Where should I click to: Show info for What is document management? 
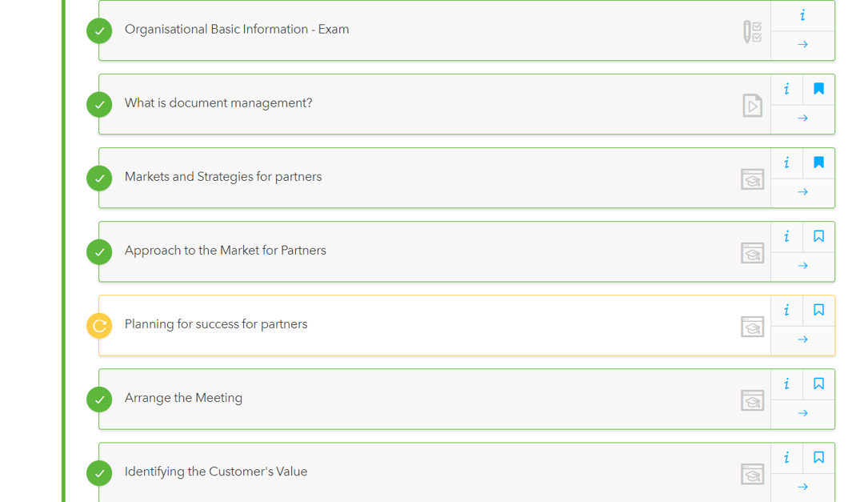(786, 89)
